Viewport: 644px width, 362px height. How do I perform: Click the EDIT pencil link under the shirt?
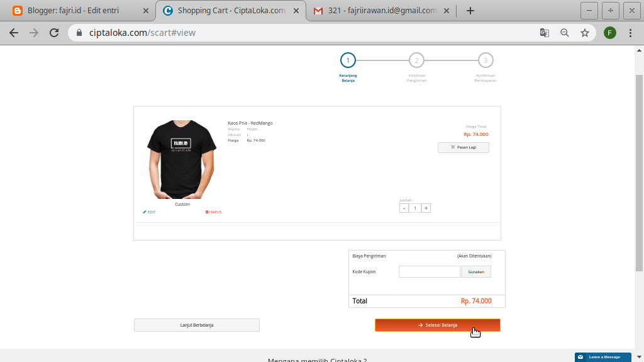pyautogui.click(x=149, y=212)
